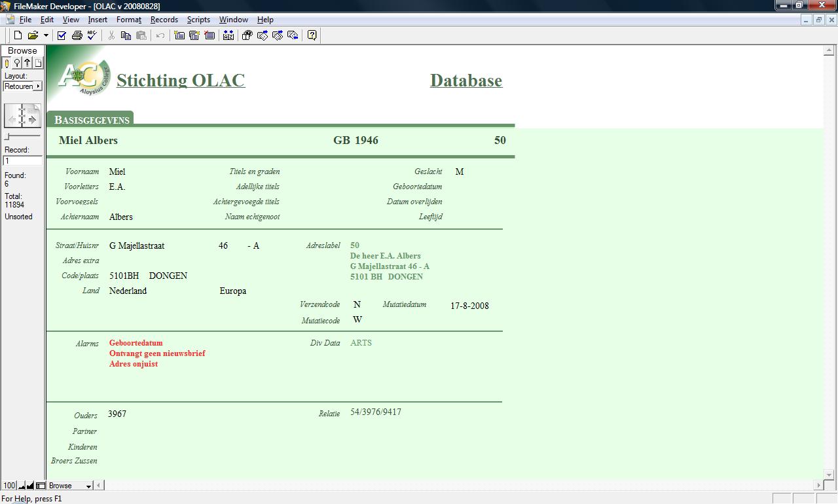Click the 100 zoom level button
Viewport: 838px width, 504px height.
tap(9, 486)
